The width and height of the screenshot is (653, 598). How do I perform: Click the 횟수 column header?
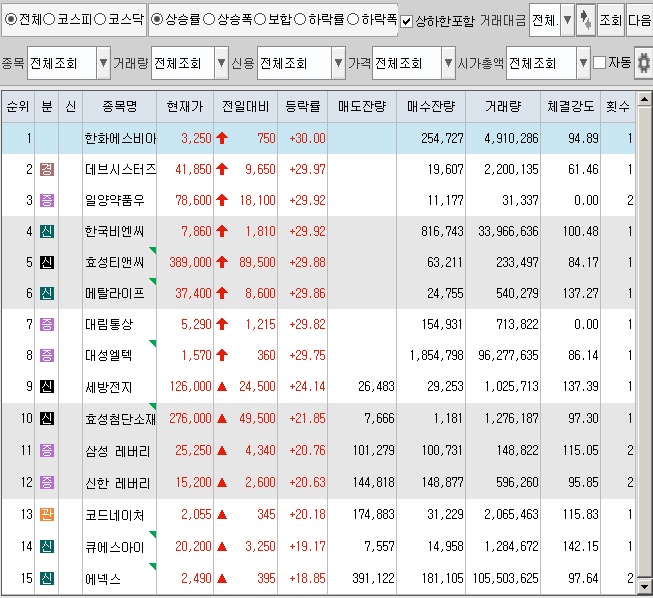point(618,107)
